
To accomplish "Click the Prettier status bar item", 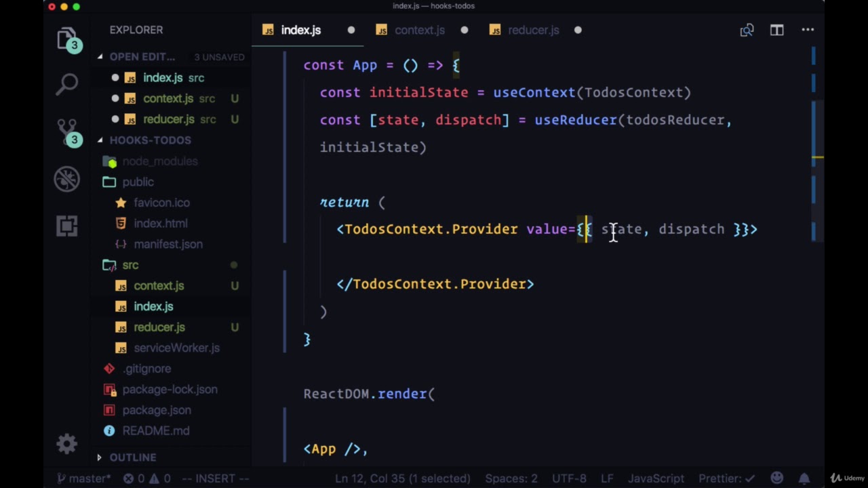I will [x=727, y=478].
